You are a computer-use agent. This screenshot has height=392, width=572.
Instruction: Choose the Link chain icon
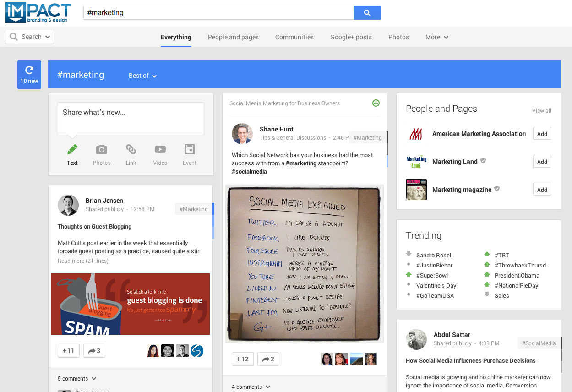pyautogui.click(x=131, y=149)
